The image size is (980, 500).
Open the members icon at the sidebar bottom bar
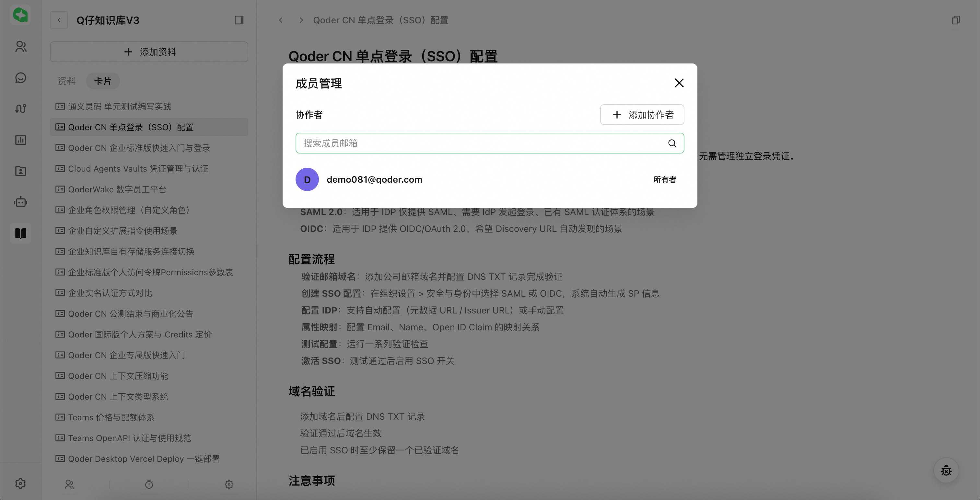pos(69,484)
